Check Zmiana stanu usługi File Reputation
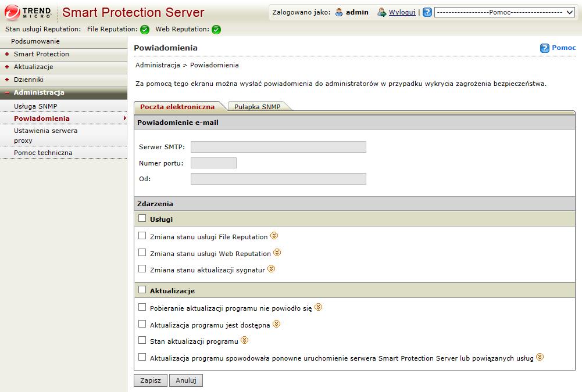 click(x=142, y=236)
